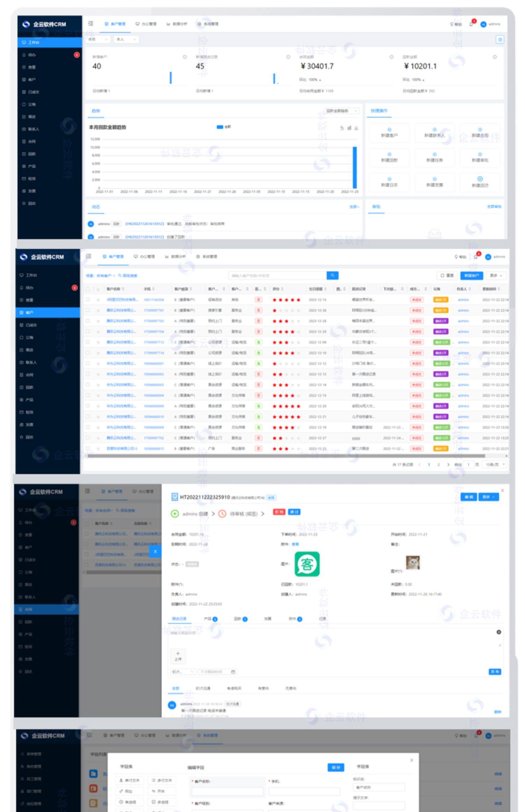Open the 本人 owner dropdown
525x812 pixels.
(126, 40)
